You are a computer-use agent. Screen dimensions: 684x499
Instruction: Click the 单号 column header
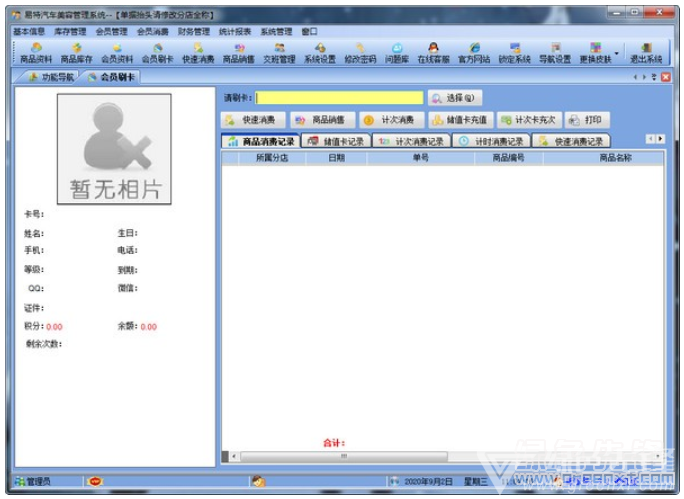421,158
